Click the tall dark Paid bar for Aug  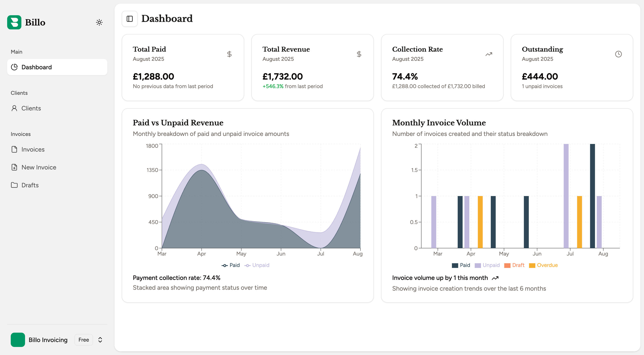click(592, 196)
